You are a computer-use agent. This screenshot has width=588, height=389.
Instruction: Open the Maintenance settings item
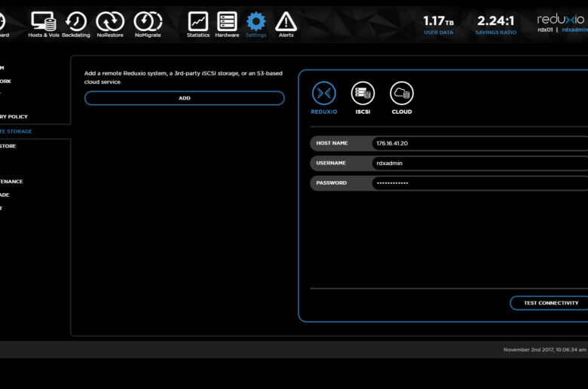[11, 182]
